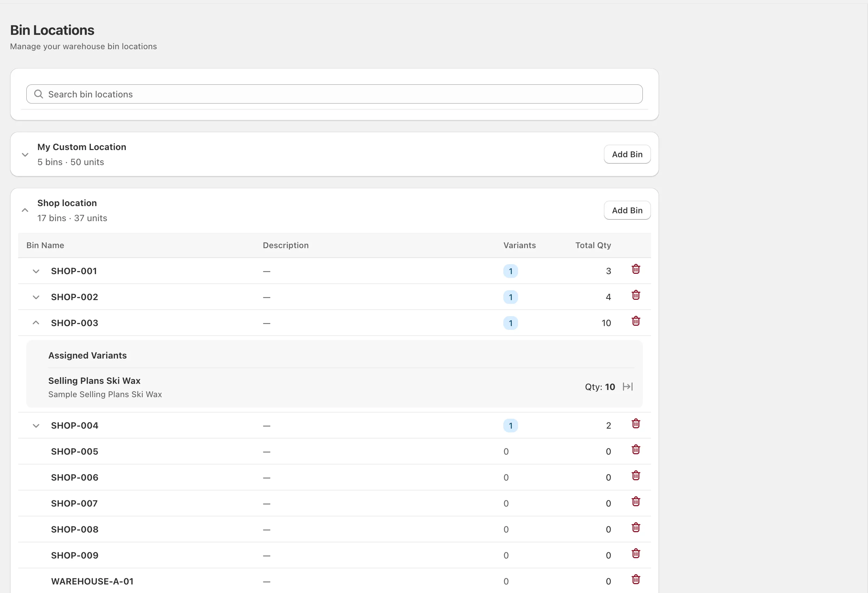Click trash icon for SHOP-002
This screenshot has height=593, width=868.
(x=636, y=295)
